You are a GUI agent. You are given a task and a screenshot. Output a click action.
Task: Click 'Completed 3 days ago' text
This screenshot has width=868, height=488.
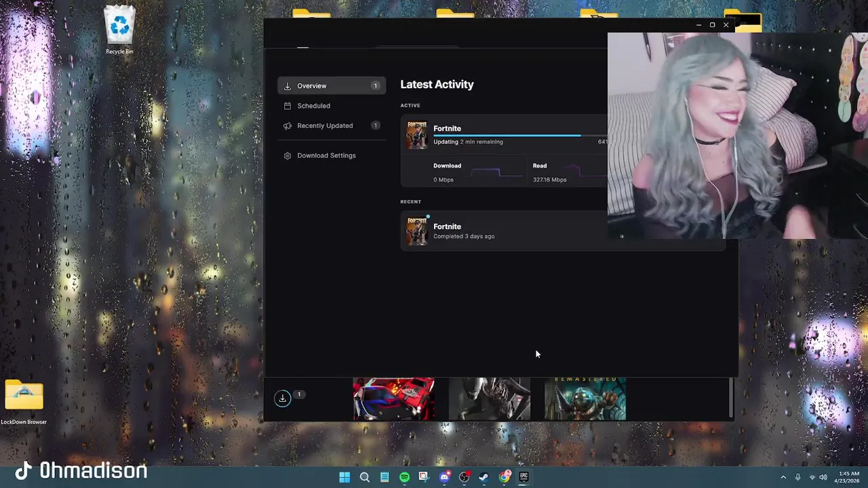point(464,237)
